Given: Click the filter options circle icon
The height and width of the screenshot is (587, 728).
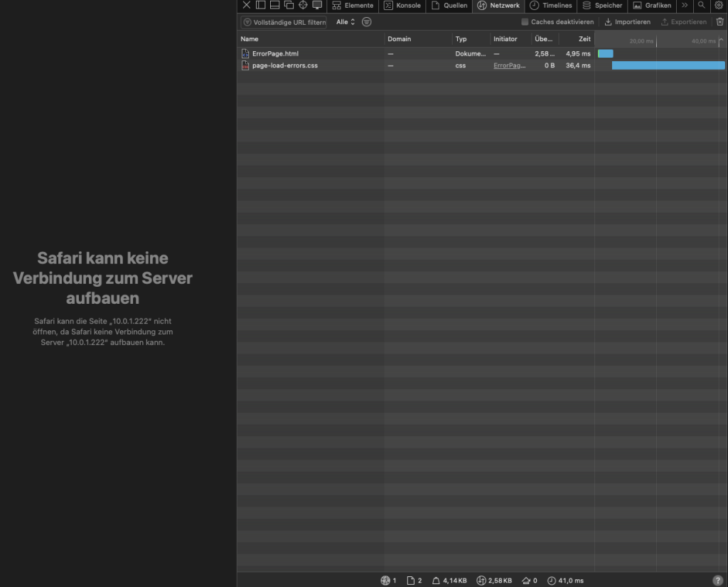Looking at the screenshot, I should pyautogui.click(x=366, y=22).
